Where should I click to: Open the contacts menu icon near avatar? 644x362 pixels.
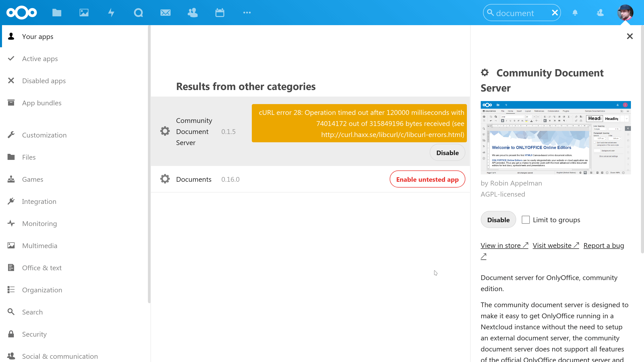(x=600, y=13)
